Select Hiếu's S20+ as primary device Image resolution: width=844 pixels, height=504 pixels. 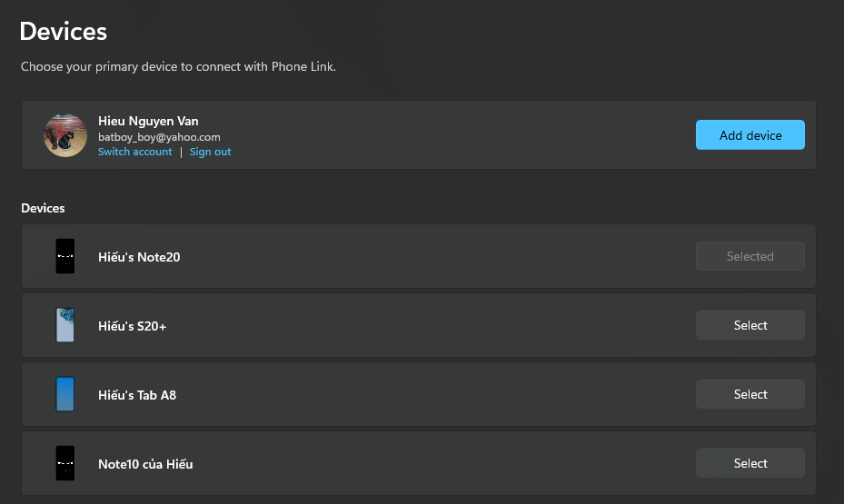tap(750, 325)
